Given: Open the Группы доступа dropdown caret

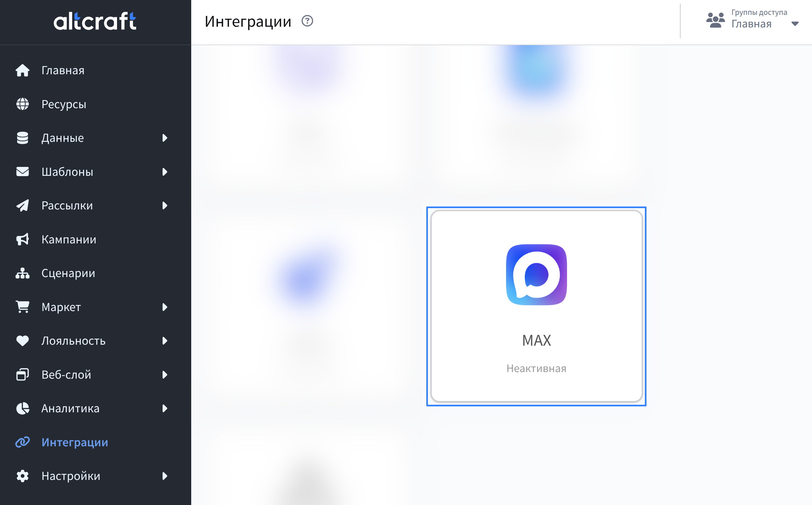Looking at the screenshot, I should point(795,24).
